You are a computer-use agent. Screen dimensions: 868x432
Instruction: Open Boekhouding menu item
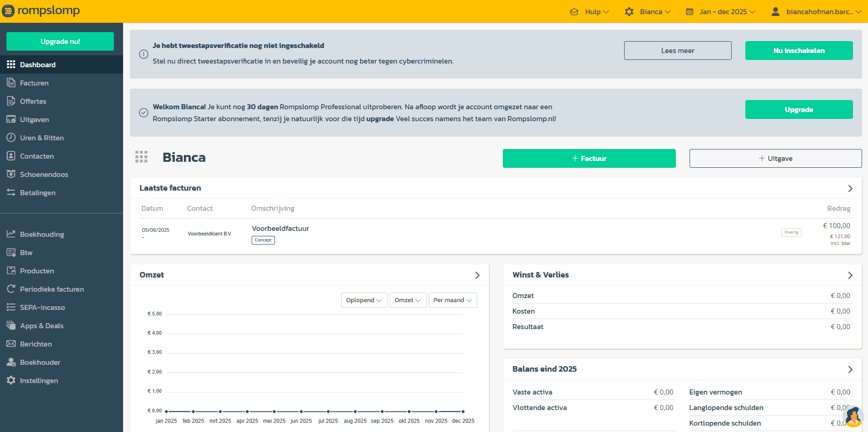(x=61, y=234)
